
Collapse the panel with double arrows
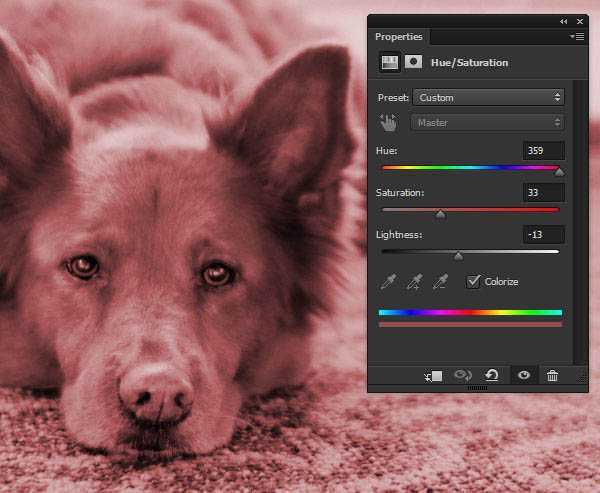(x=565, y=20)
